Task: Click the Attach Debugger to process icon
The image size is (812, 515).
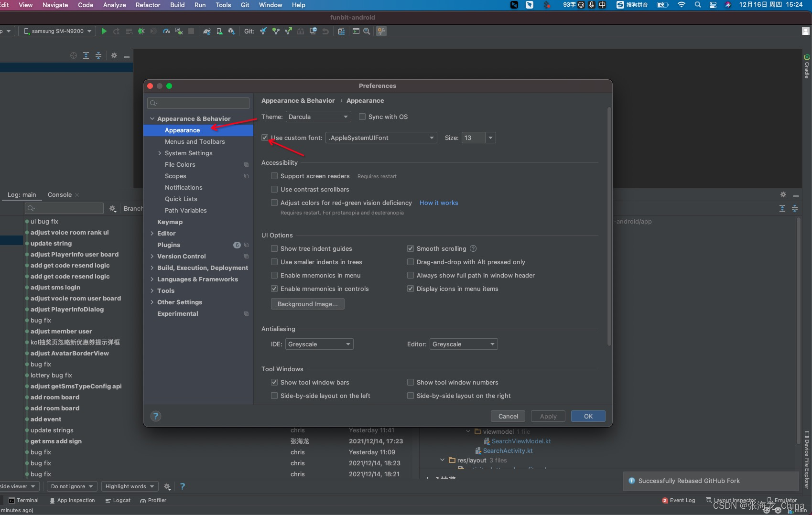Action: coord(179,31)
